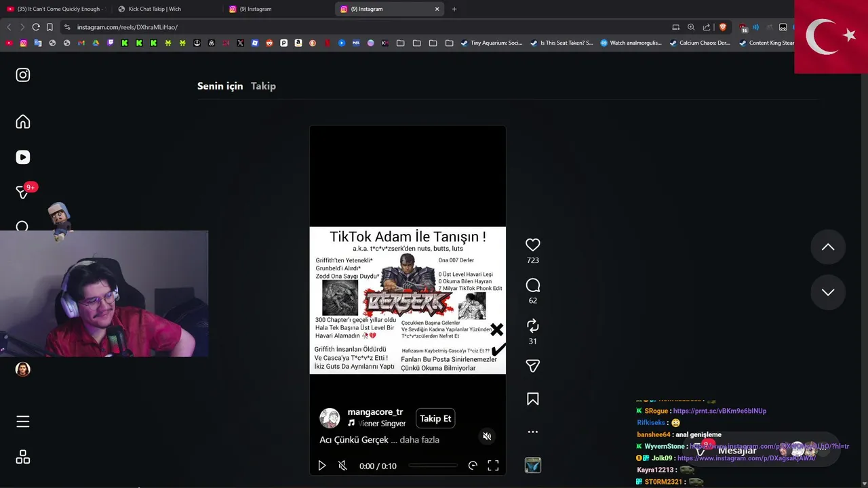Viewport: 868px width, 488px height.
Task: Enter fullscreen for the reel
Action: (x=493, y=466)
